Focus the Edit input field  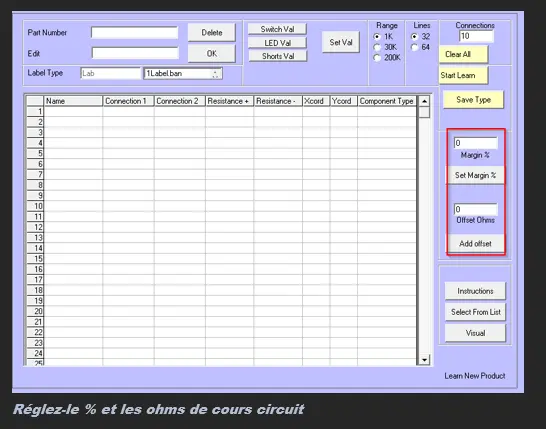[135, 53]
